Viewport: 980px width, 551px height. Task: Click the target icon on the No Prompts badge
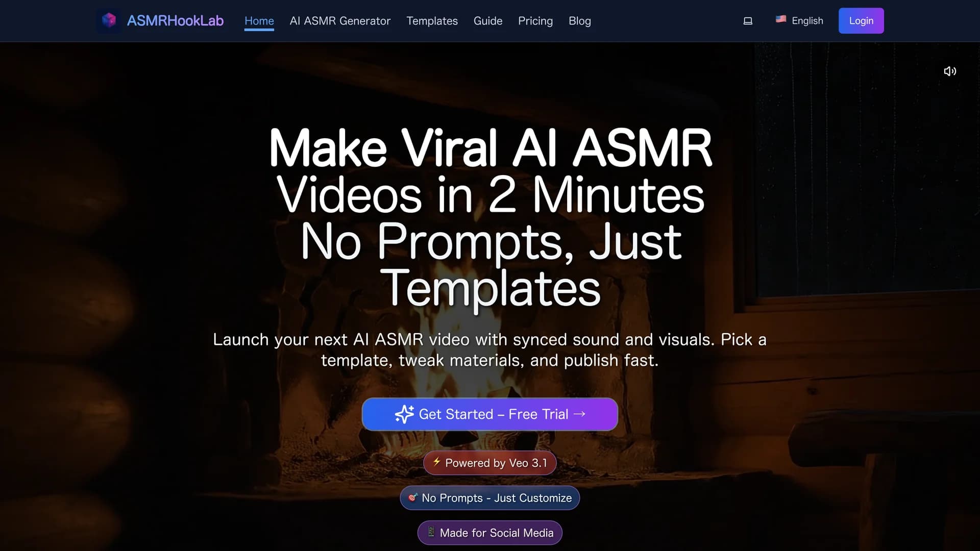point(413,497)
